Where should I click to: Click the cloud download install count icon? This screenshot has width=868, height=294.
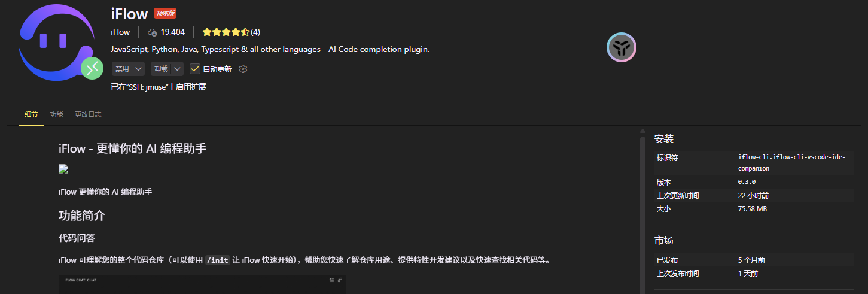[x=152, y=32]
